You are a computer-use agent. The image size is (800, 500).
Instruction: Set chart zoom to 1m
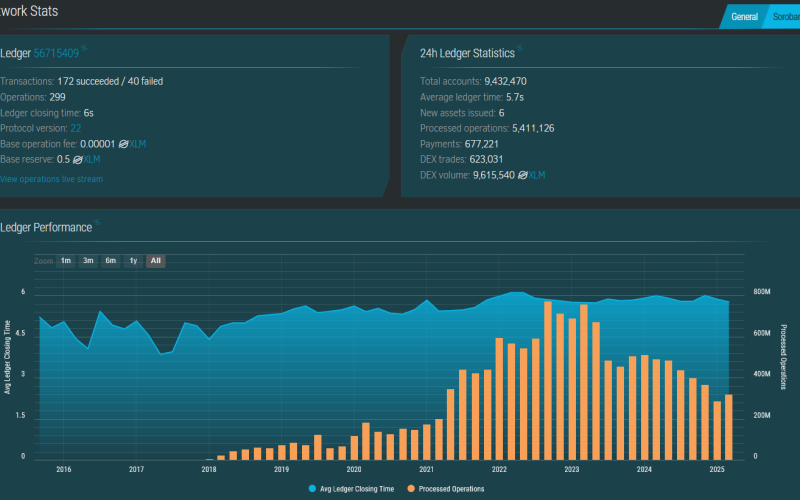tap(65, 261)
